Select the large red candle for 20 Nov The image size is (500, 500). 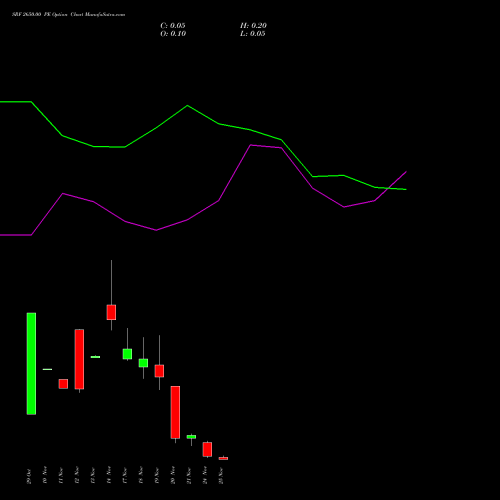point(175,412)
